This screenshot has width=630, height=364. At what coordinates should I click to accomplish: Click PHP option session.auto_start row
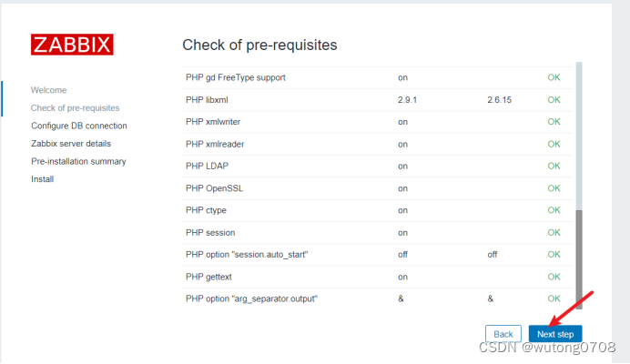pyautogui.click(x=377, y=255)
